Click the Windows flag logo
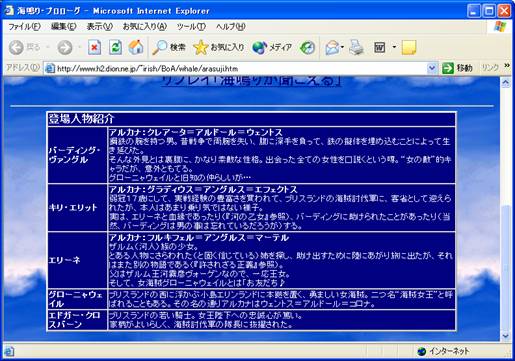This screenshot has height=361, width=515. (500, 27)
